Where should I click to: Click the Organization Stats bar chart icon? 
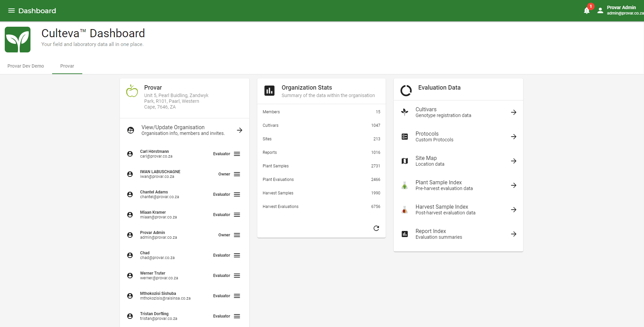pos(270,91)
